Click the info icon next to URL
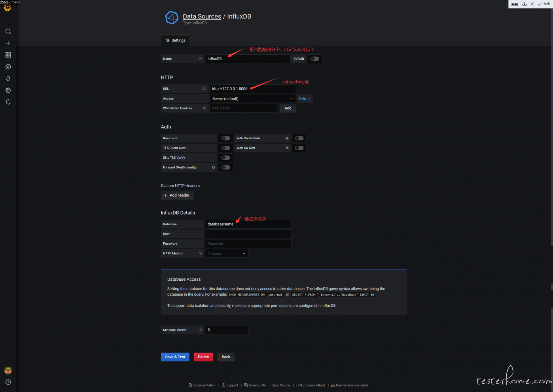 204,89
